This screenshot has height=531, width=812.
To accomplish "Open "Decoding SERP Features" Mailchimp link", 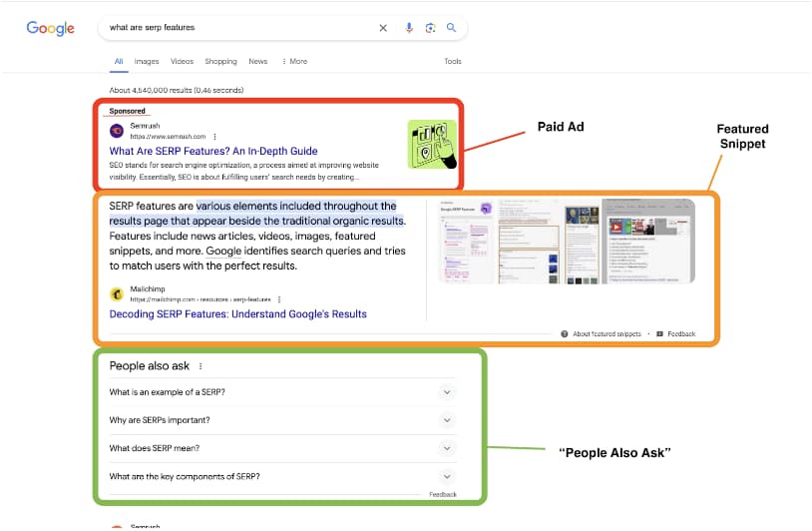I will coord(237,314).
